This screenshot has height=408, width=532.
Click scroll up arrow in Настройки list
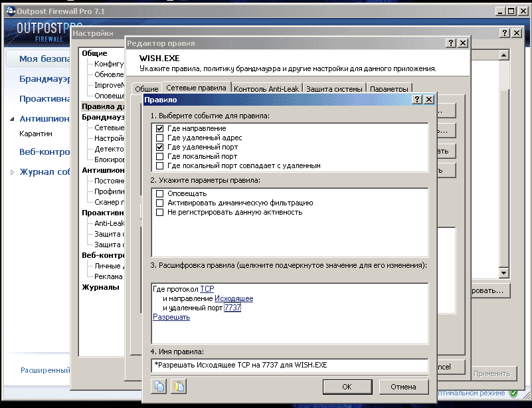pos(504,55)
